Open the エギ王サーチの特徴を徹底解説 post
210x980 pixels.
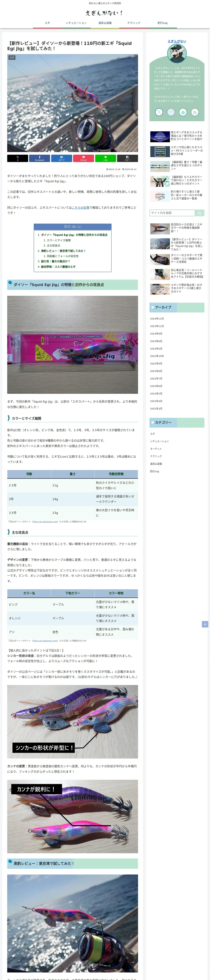pos(177,228)
